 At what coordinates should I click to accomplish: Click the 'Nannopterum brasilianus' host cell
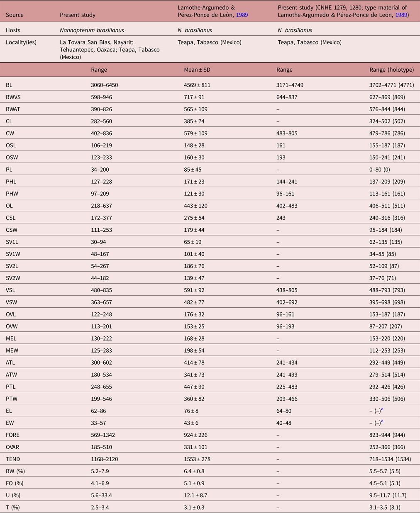coord(92,30)
